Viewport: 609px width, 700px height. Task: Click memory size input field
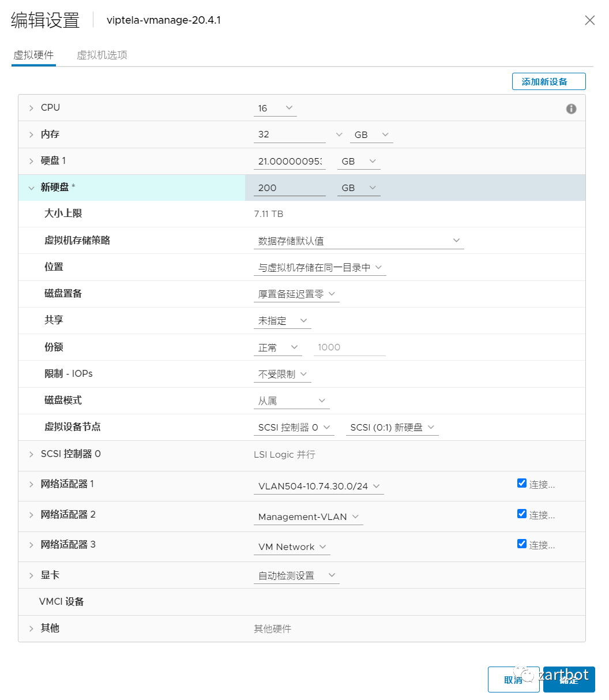(290, 134)
